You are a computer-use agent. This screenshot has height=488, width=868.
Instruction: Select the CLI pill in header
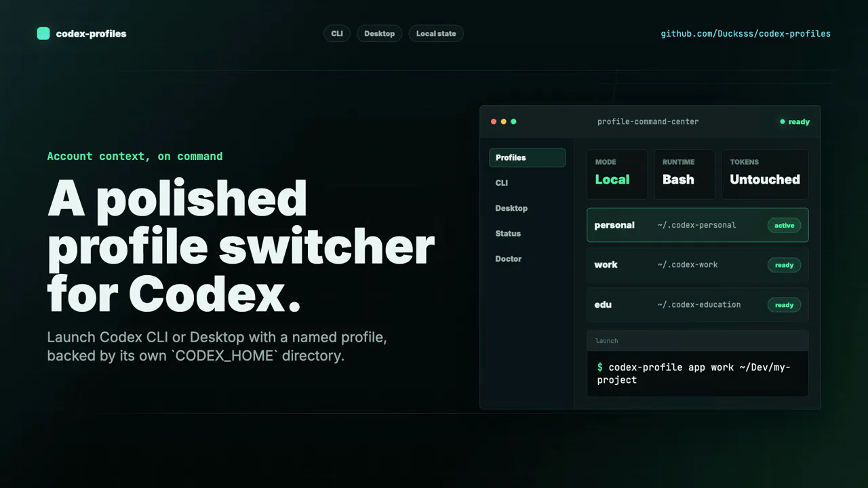337,33
